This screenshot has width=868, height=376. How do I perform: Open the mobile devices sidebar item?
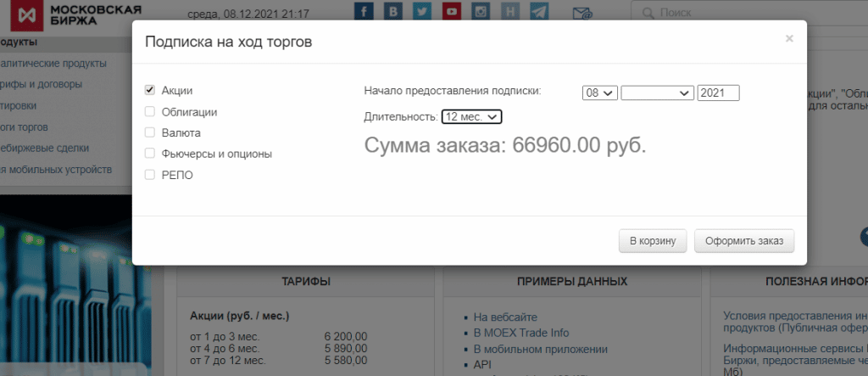[x=56, y=169]
